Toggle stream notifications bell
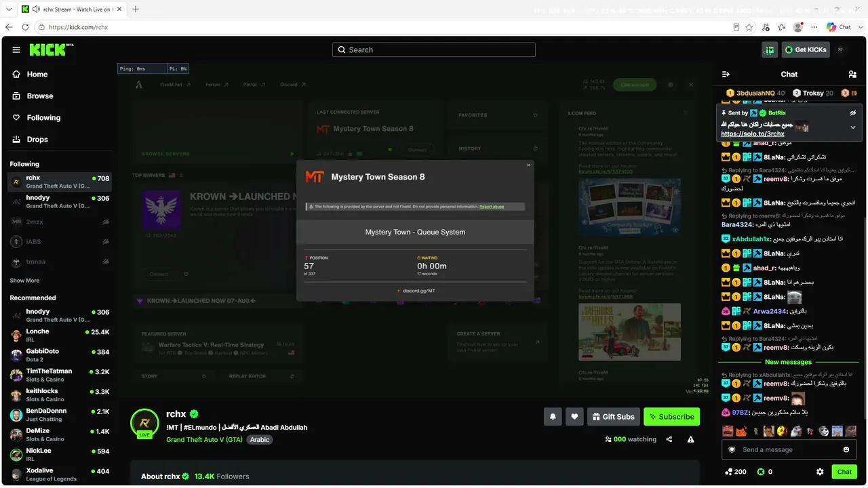 point(553,417)
